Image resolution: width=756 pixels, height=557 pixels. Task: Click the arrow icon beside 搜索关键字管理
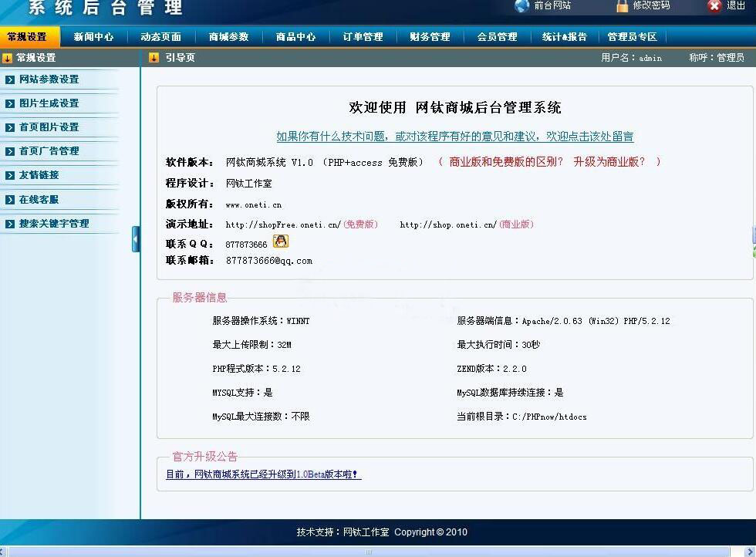pyautogui.click(x=10, y=224)
